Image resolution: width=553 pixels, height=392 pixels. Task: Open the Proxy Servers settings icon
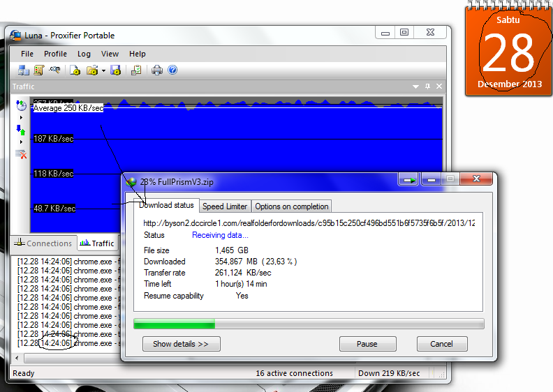tap(24, 70)
